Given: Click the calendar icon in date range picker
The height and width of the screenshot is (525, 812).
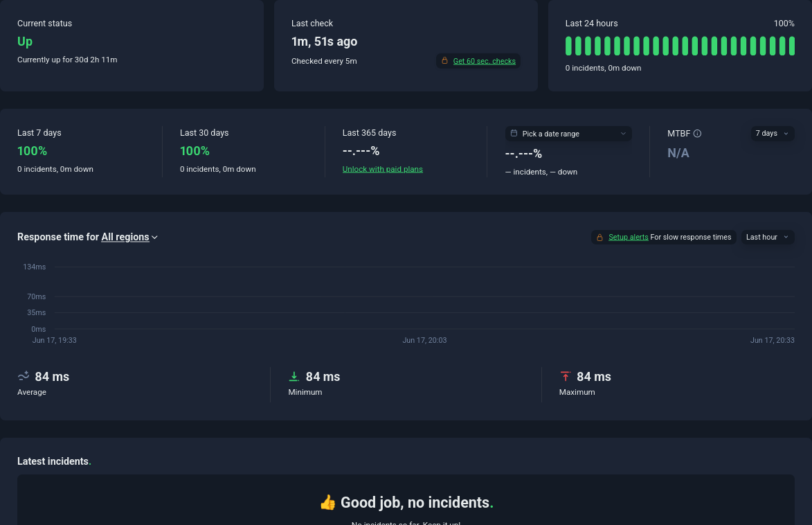Looking at the screenshot, I should 514,133.
